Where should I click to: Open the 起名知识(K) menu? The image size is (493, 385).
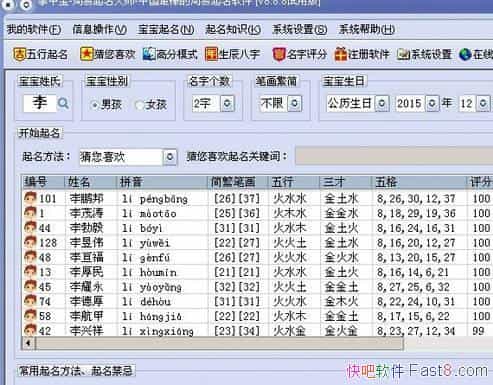coord(233,29)
